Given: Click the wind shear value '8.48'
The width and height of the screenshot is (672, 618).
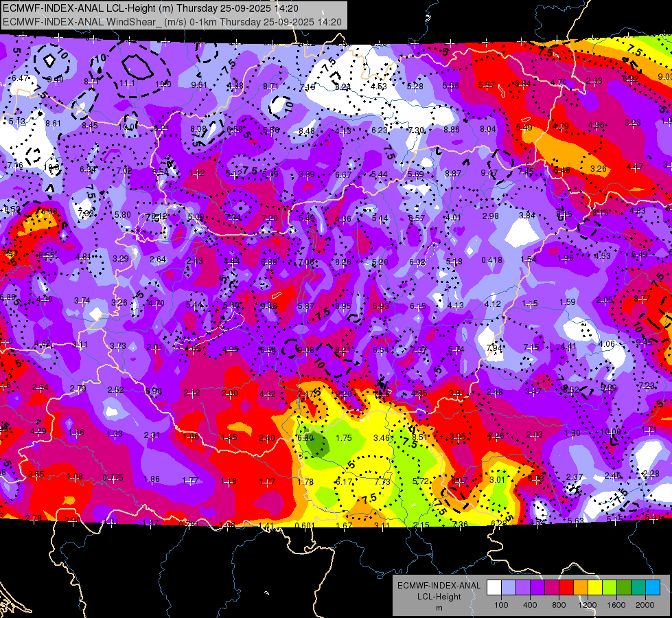Looking at the screenshot, I should (x=307, y=130).
